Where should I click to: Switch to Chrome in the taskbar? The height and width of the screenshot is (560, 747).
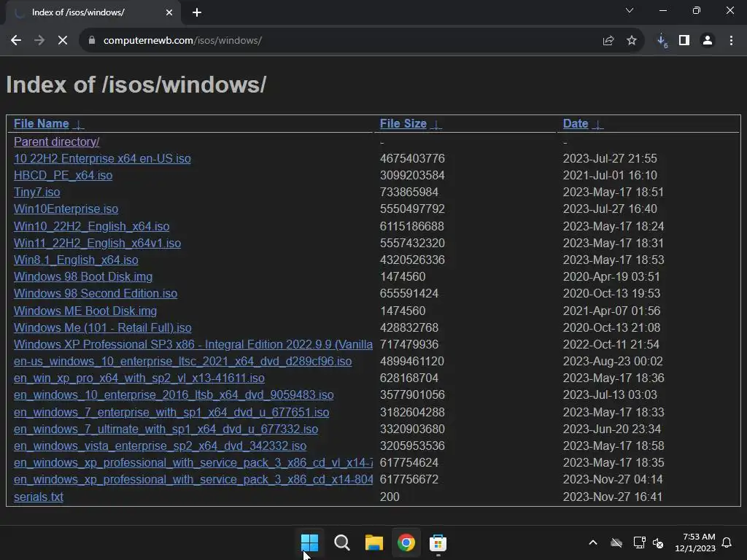(406, 542)
